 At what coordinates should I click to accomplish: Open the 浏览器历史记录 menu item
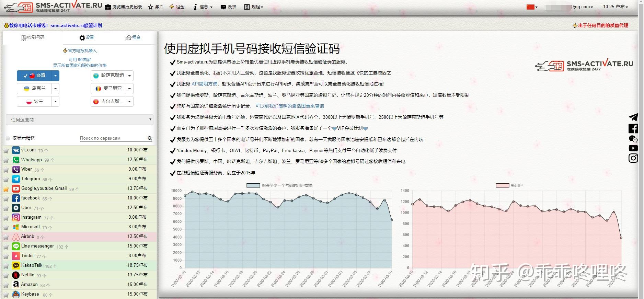click(124, 7)
